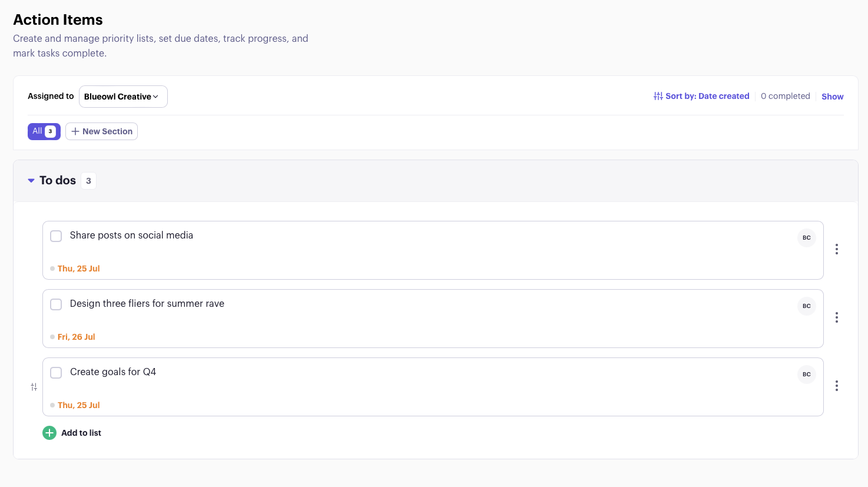Screen dimensions: 868x487
Task: Click Design three fliers for summer rave title
Action: (x=147, y=303)
